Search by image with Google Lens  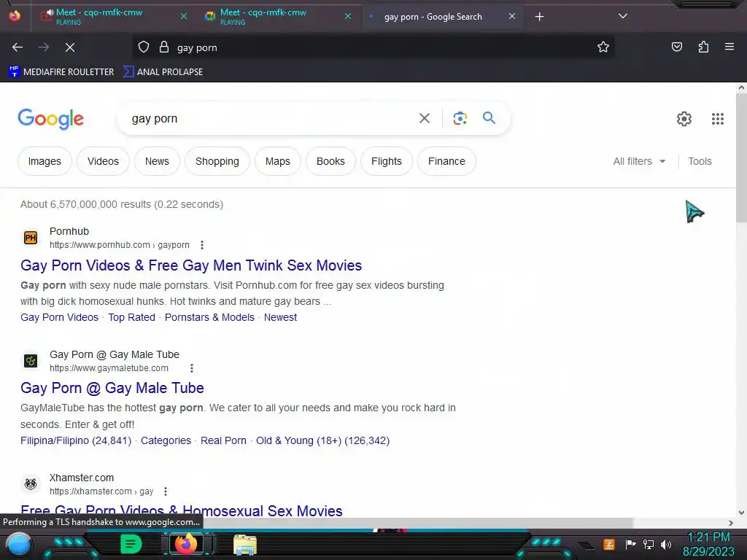coord(460,118)
